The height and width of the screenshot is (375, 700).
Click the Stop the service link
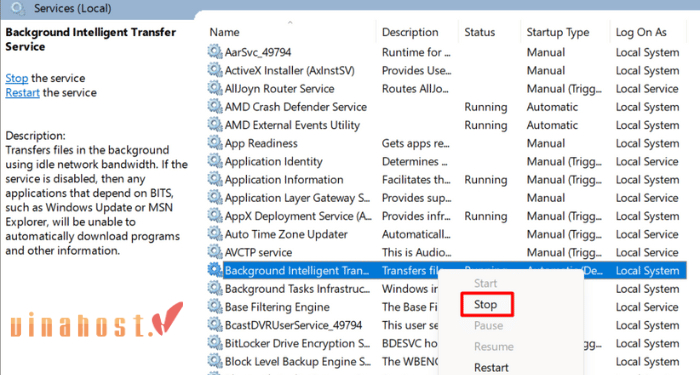coord(17,78)
